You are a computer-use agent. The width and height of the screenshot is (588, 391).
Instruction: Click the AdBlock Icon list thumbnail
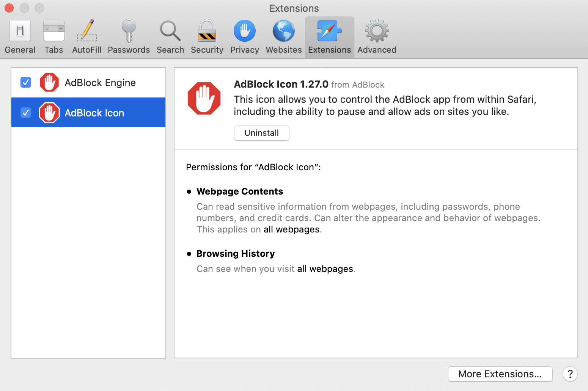pos(49,113)
